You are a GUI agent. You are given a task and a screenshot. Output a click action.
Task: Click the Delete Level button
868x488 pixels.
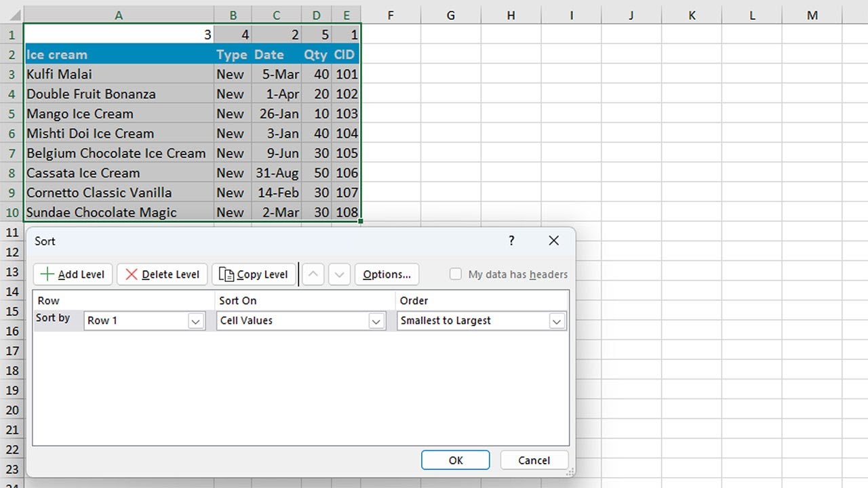click(163, 274)
